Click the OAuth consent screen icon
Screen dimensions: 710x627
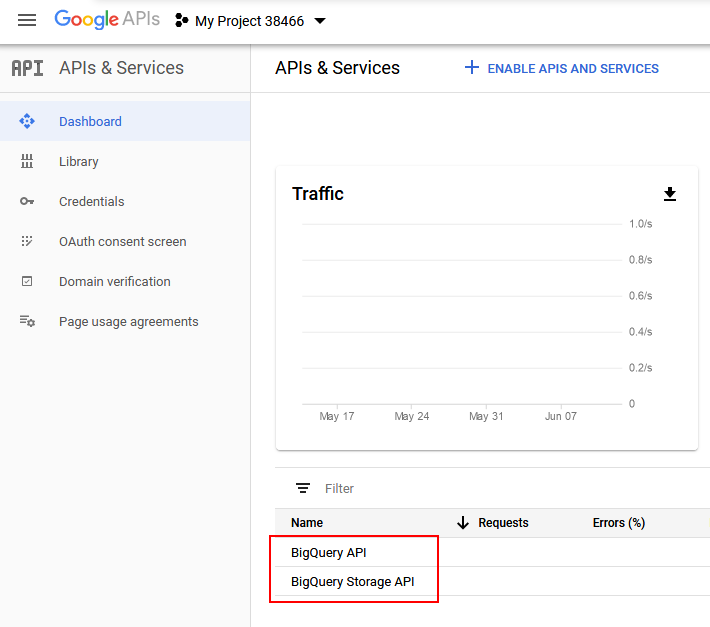[27, 241]
